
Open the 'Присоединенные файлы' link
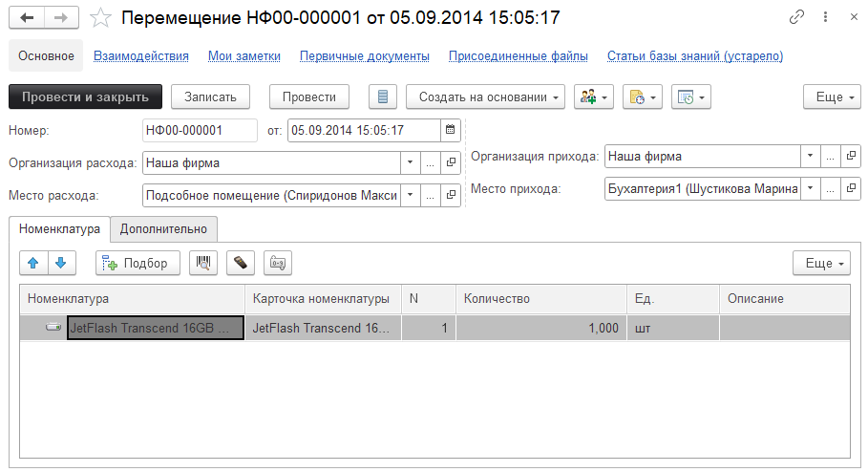coord(519,56)
